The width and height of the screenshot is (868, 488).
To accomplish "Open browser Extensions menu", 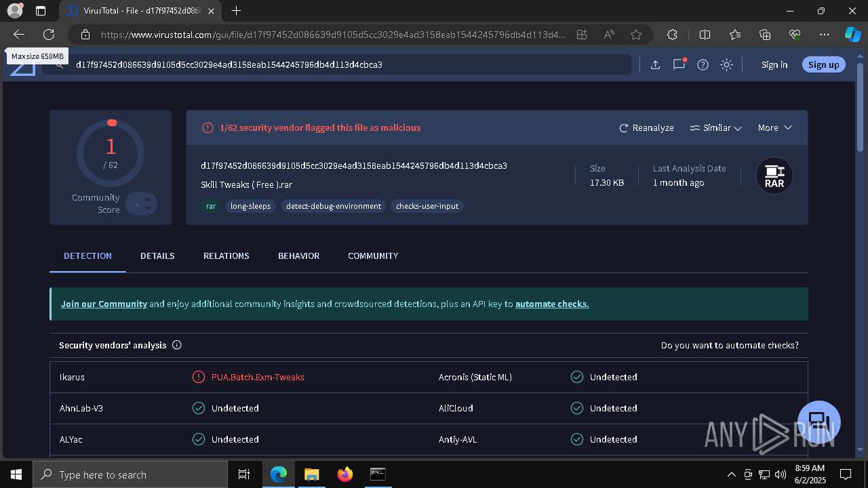I will [672, 35].
